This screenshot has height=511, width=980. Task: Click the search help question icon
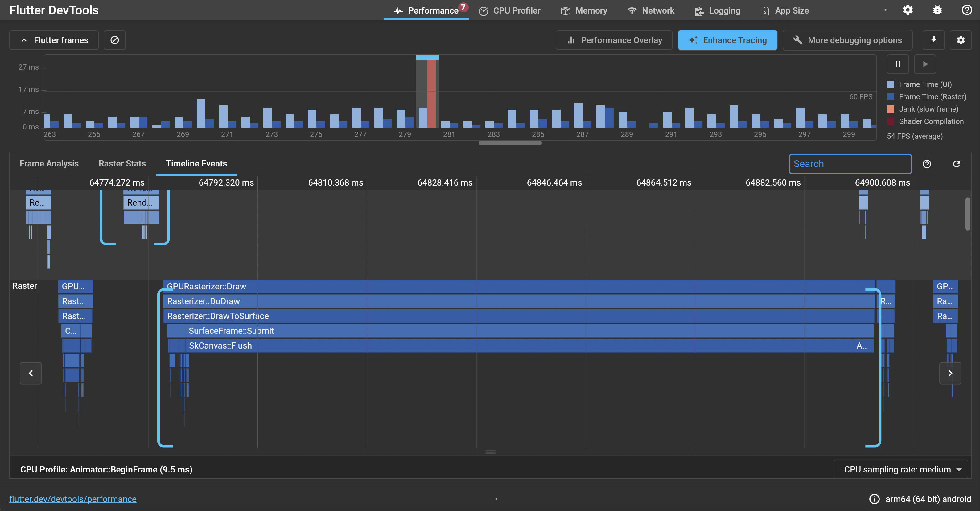(x=927, y=164)
